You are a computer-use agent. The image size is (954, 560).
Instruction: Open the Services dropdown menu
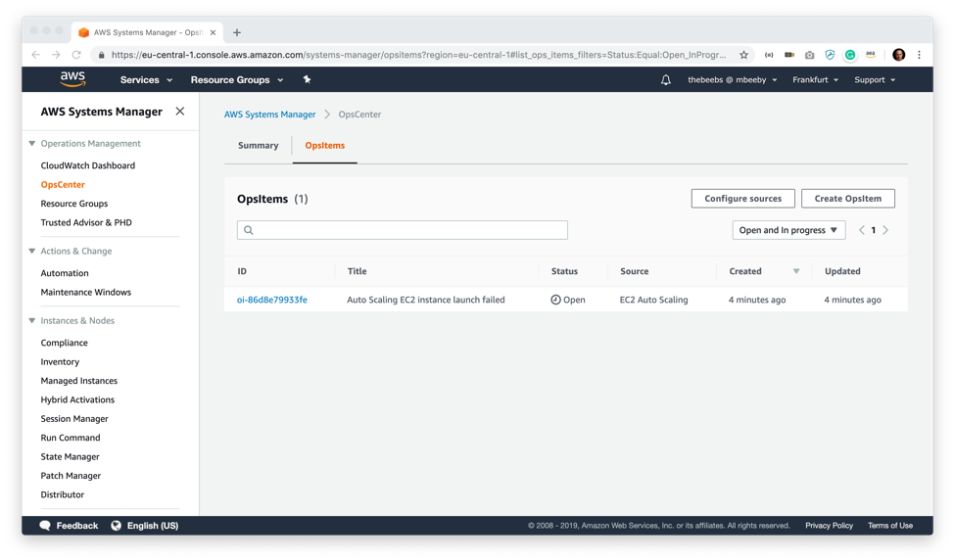click(146, 79)
